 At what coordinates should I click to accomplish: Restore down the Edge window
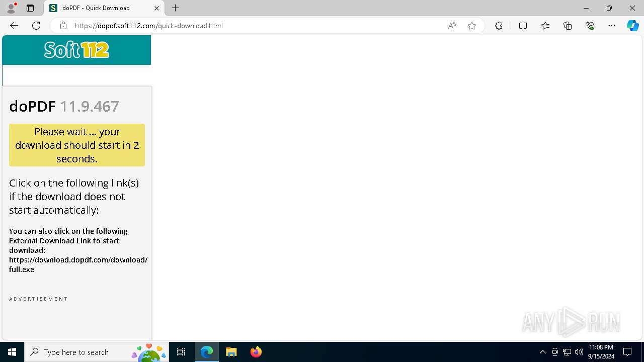point(609,8)
